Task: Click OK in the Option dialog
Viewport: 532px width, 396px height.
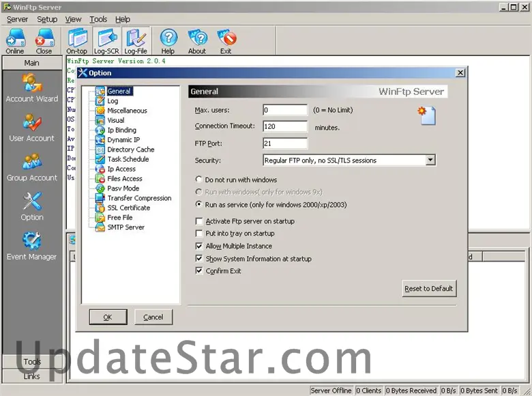Action: click(108, 317)
